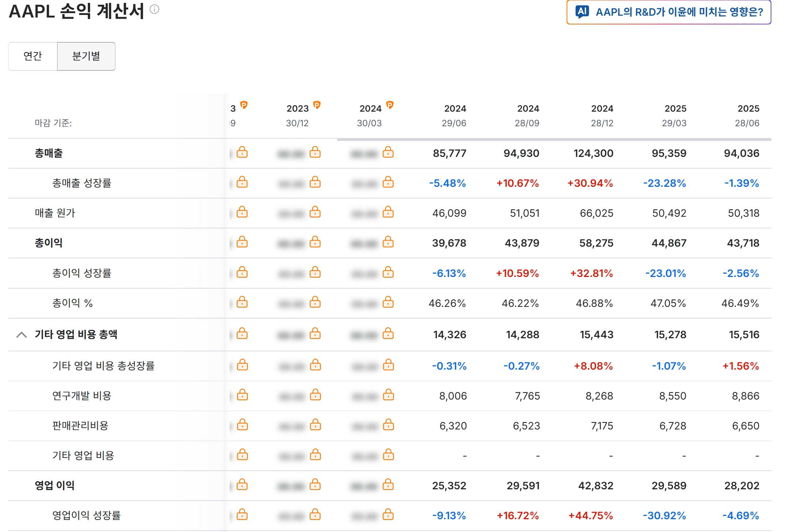Click the 영업이익 성장률 row label

pyautogui.click(x=86, y=516)
